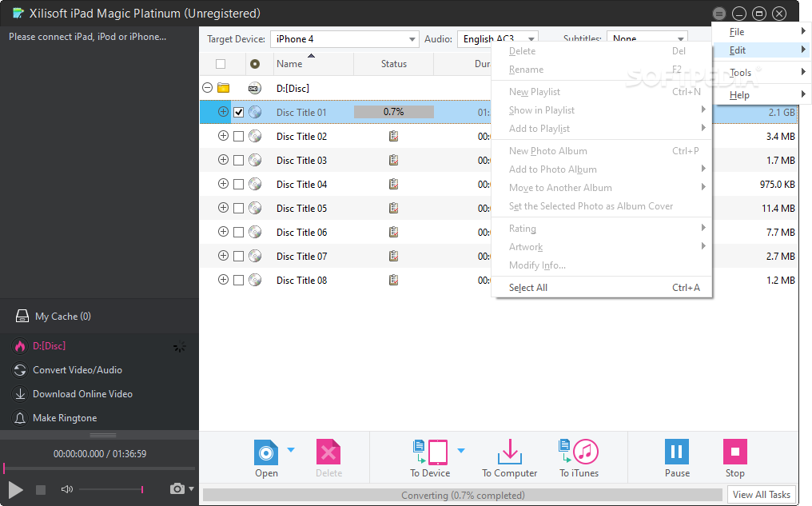The image size is (812, 506).
Task: Click the D:[Disc] folder icon
Action: (223, 87)
